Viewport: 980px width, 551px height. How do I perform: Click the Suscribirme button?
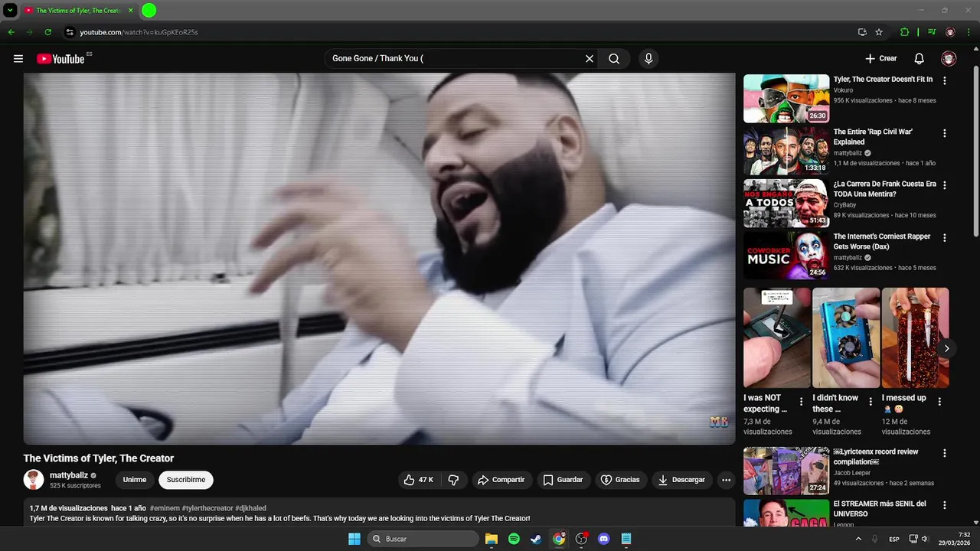[186, 480]
